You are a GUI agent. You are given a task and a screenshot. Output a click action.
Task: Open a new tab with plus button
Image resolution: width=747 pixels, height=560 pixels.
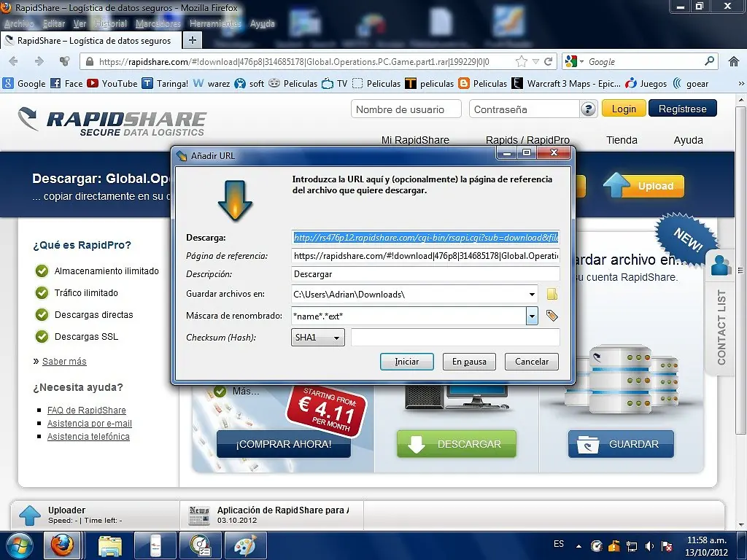click(x=193, y=41)
